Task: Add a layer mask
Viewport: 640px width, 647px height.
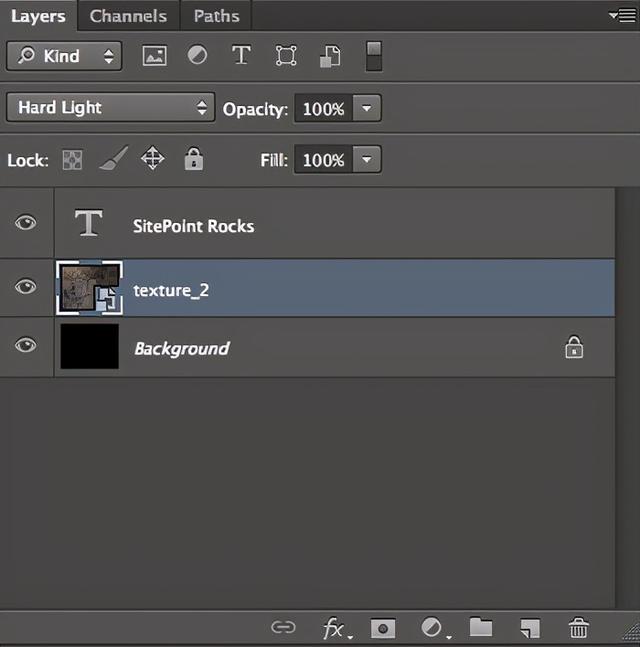Action: (382, 627)
